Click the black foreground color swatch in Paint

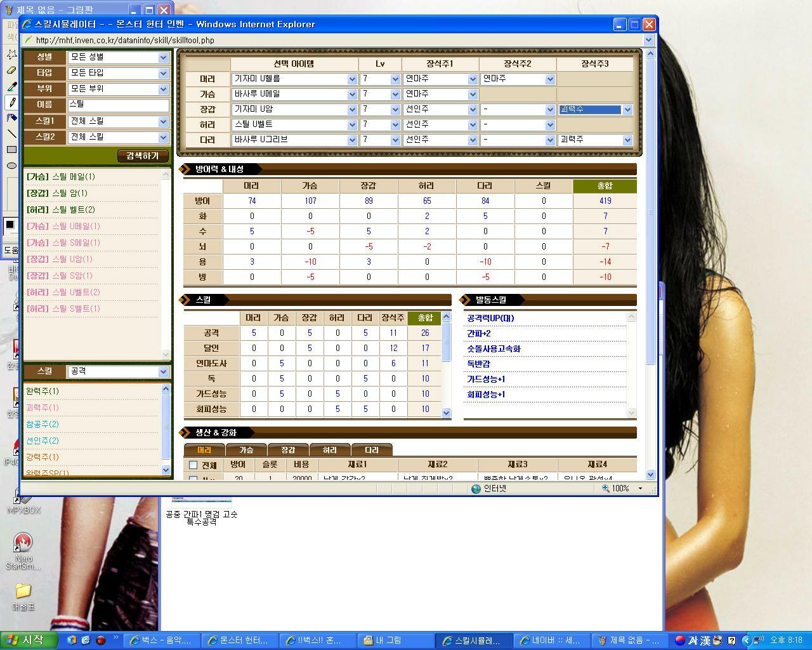pyautogui.click(x=10, y=223)
